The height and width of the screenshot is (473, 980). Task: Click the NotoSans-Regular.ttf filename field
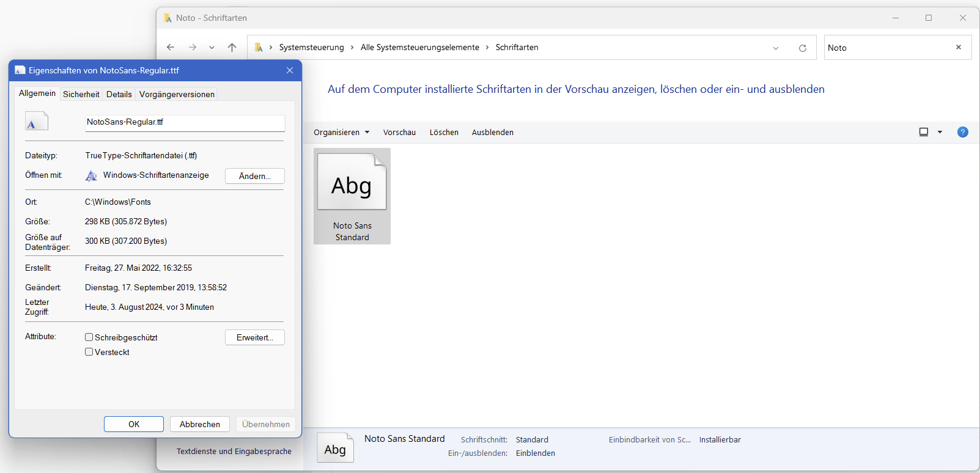(185, 122)
